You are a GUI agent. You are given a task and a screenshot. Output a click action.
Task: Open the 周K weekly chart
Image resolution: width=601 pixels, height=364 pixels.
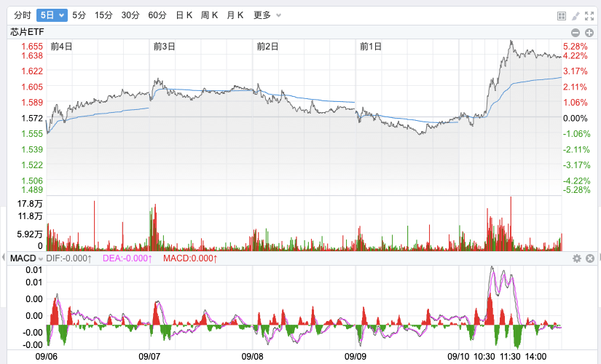click(210, 15)
